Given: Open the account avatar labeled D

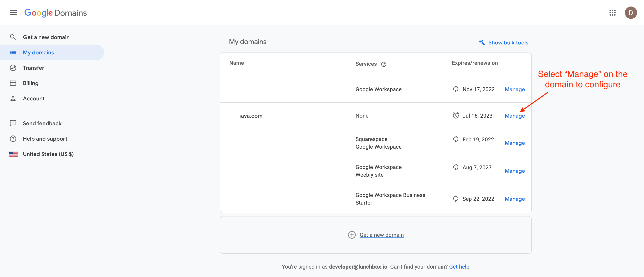Looking at the screenshot, I should (631, 12).
